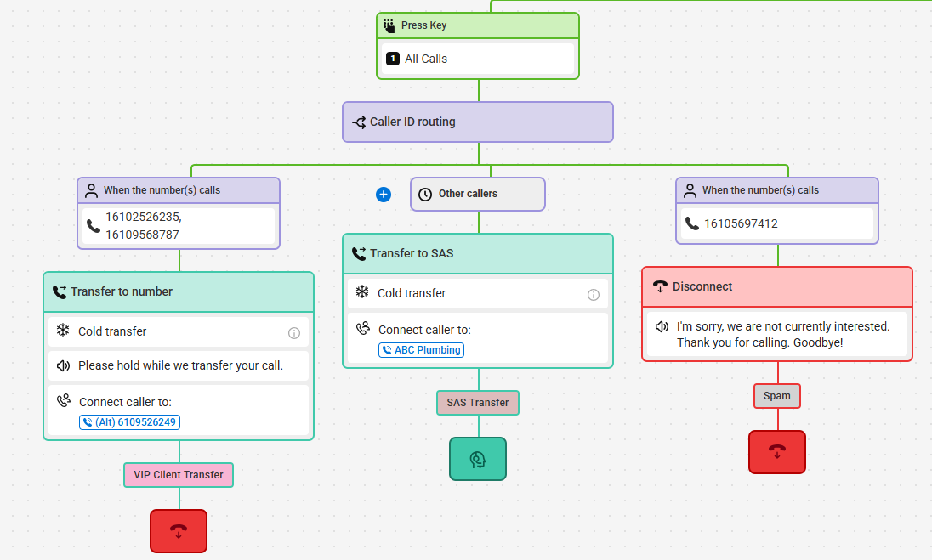
Task: Click red hang-up node under VIP Client Transfer
Action: pos(179,531)
